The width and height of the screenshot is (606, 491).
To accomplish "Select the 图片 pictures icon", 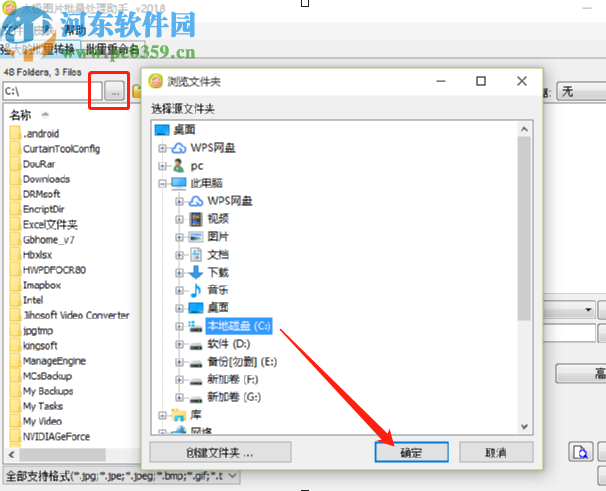I will [196, 237].
